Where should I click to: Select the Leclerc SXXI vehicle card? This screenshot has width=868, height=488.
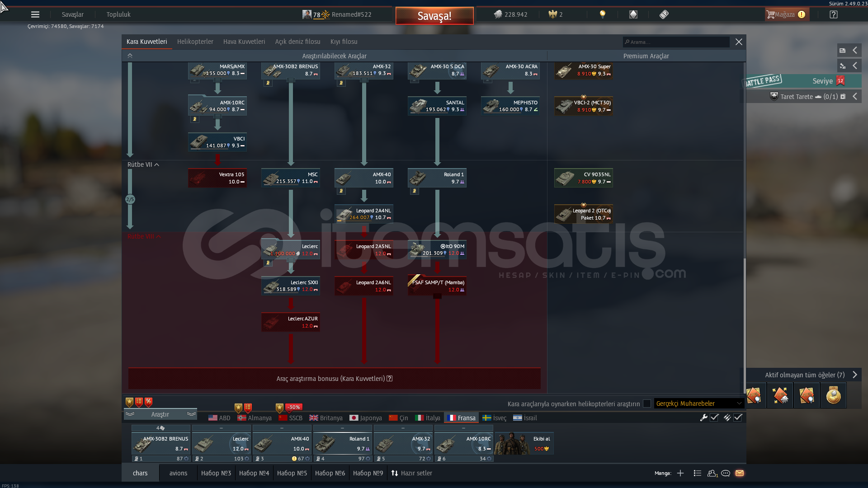[291, 286]
